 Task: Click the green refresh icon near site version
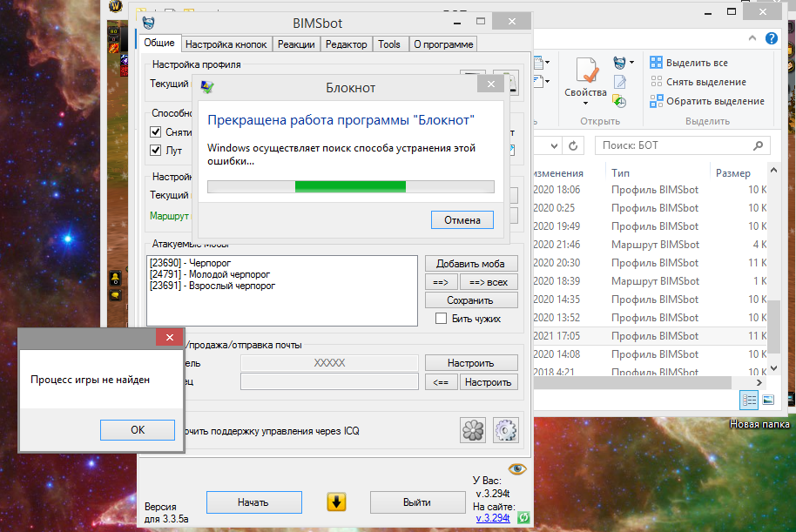523,518
